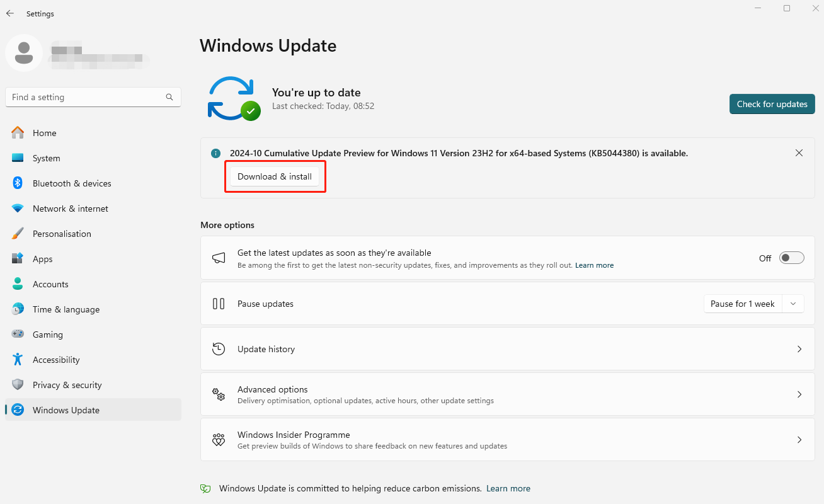
Task: Click the Bluetooth icon in sidebar
Action: [18, 183]
